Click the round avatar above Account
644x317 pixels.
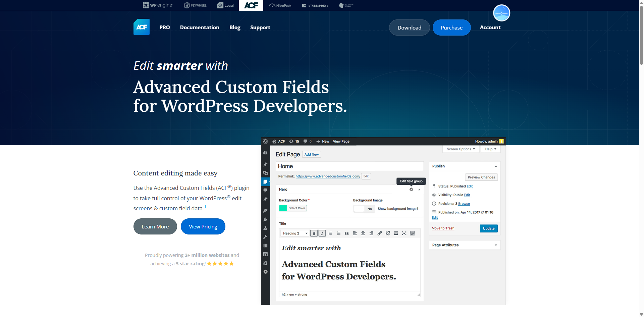point(501,13)
